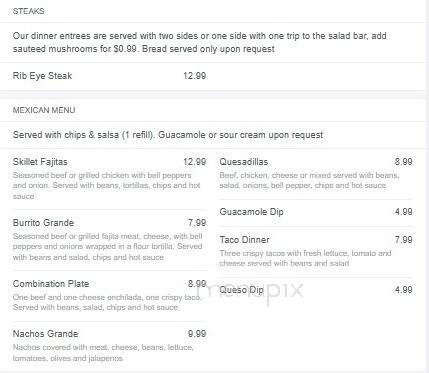429x373 pixels.
Task: Click the Taco Dinner description text
Action: tap(305, 258)
